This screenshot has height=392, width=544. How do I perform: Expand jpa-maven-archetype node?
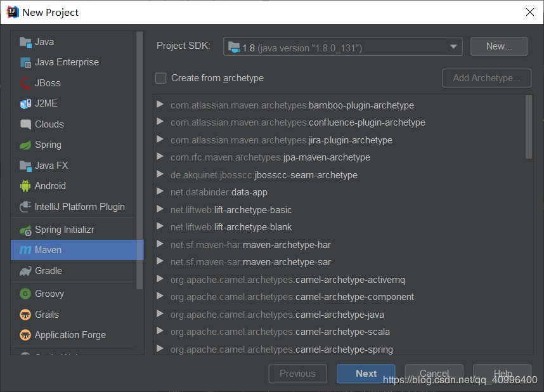click(x=160, y=157)
